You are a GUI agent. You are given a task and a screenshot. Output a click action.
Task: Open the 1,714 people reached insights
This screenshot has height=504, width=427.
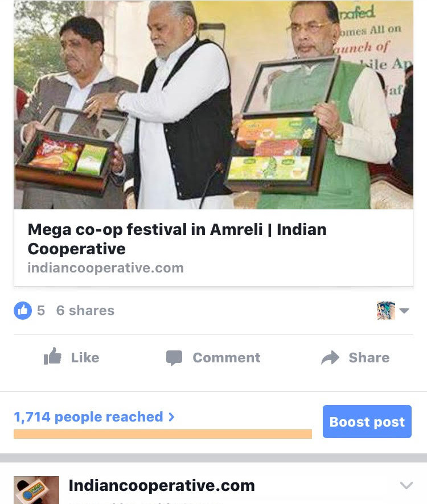click(x=88, y=417)
